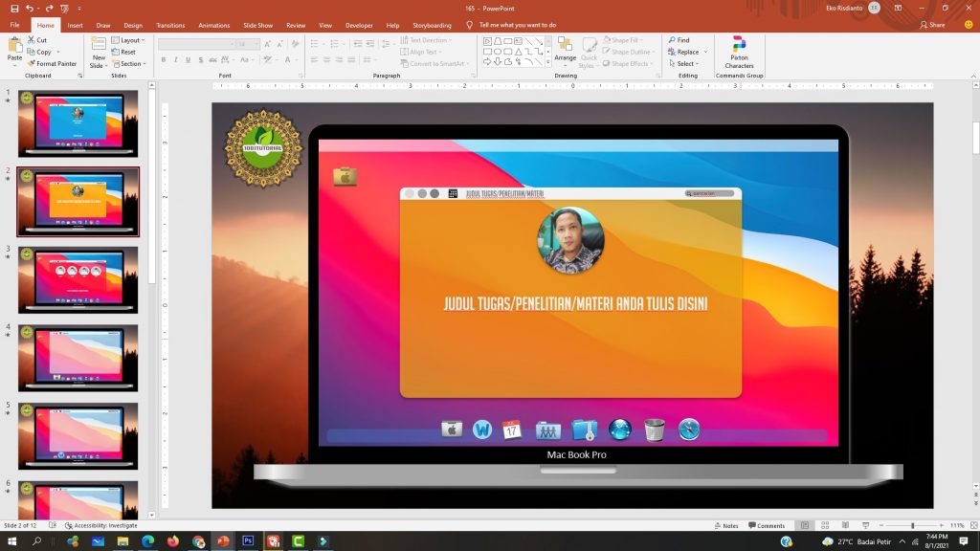Open the Layout dropdown
Viewport: 980px width, 551px height.
pyautogui.click(x=128, y=40)
